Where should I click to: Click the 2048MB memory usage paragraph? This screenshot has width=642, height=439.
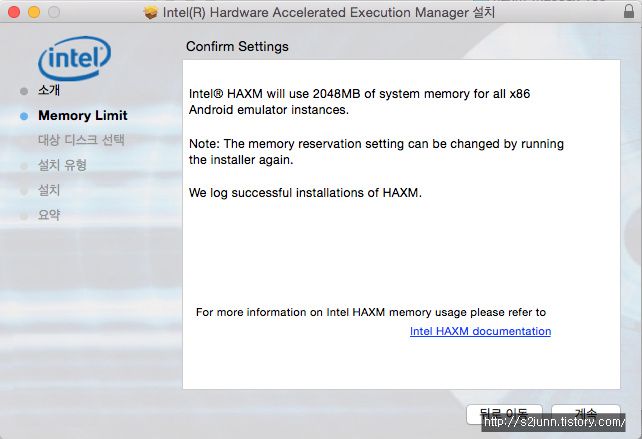click(x=359, y=102)
